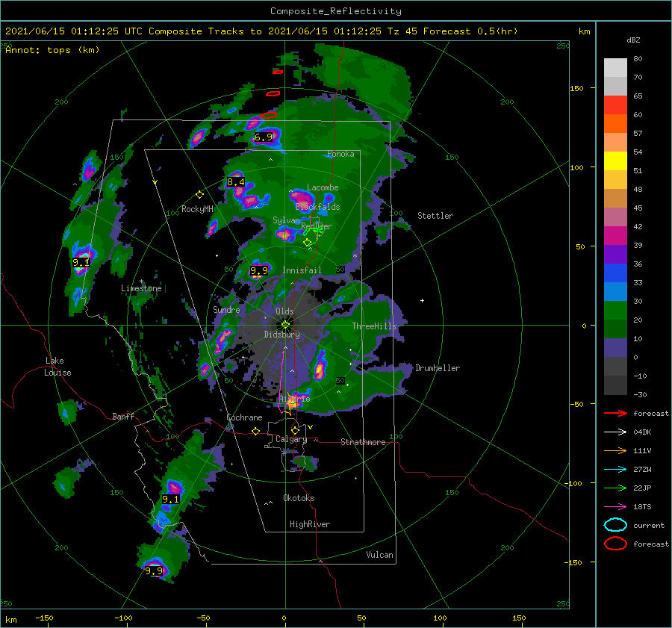
Task: Click the Lake Louise label
Action: tap(57, 367)
